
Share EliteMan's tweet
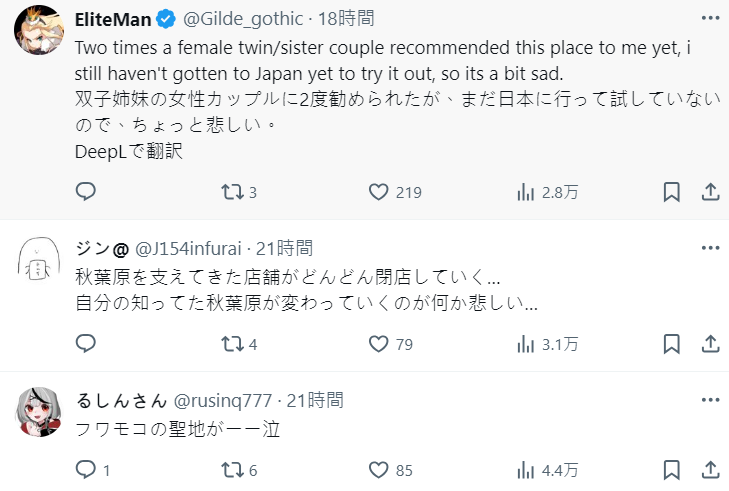point(708,192)
